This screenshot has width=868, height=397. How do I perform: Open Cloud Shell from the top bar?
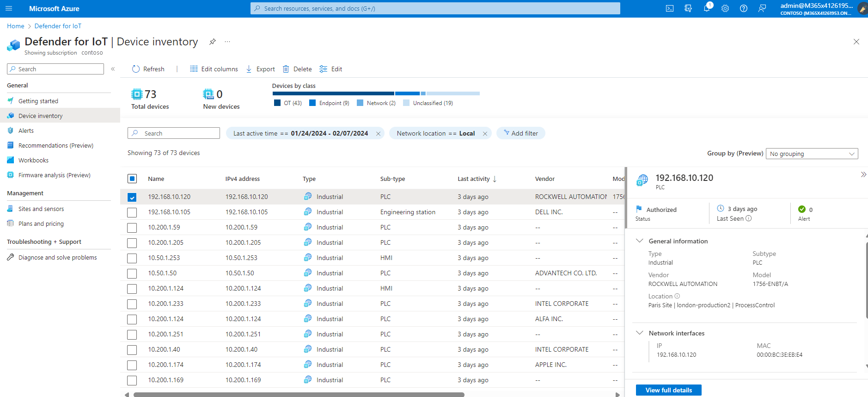coord(670,8)
